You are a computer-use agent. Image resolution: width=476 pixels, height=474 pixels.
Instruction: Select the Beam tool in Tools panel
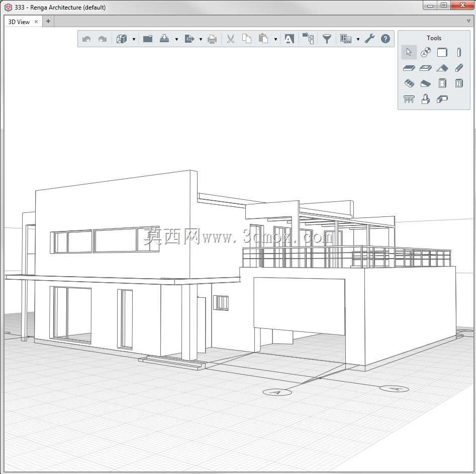(x=459, y=68)
